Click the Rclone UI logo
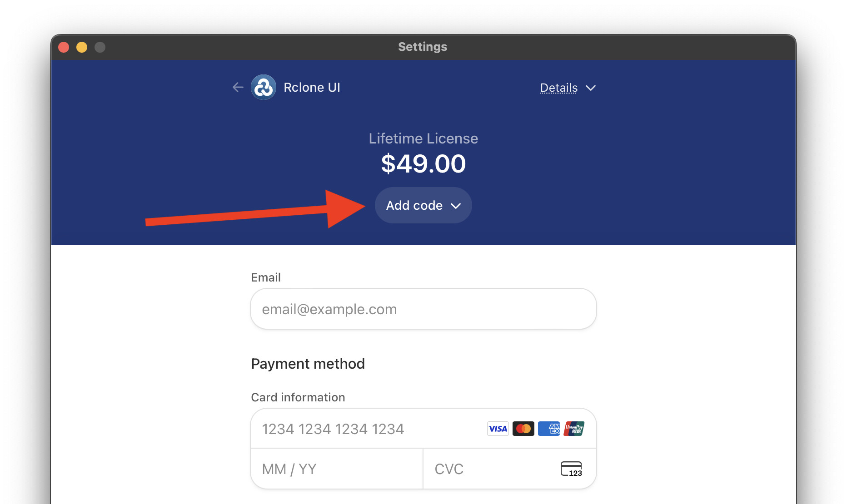The width and height of the screenshot is (847, 504). coord(264,87)
